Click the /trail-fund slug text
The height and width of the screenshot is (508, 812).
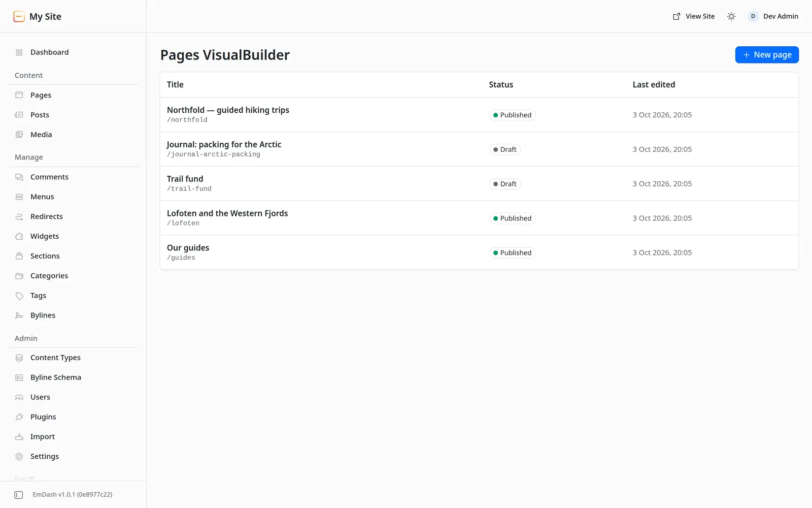coord(189,189)
